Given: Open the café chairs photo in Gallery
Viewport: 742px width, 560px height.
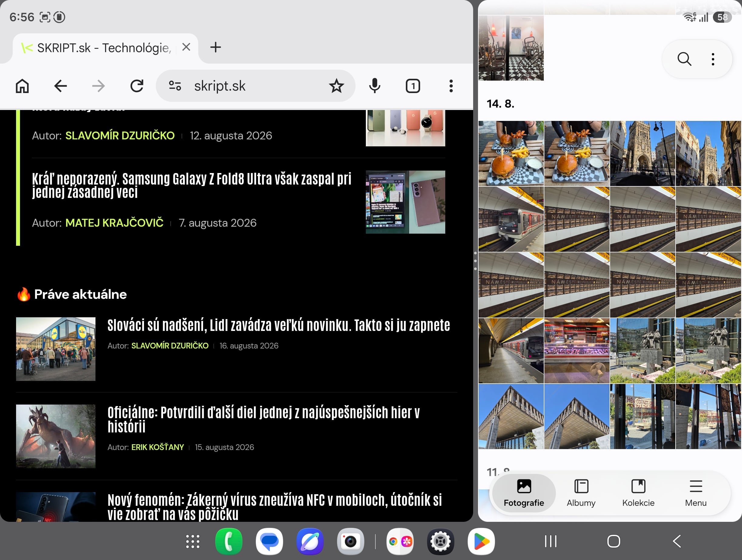Looking at the screenshot, I should [511, 48].
